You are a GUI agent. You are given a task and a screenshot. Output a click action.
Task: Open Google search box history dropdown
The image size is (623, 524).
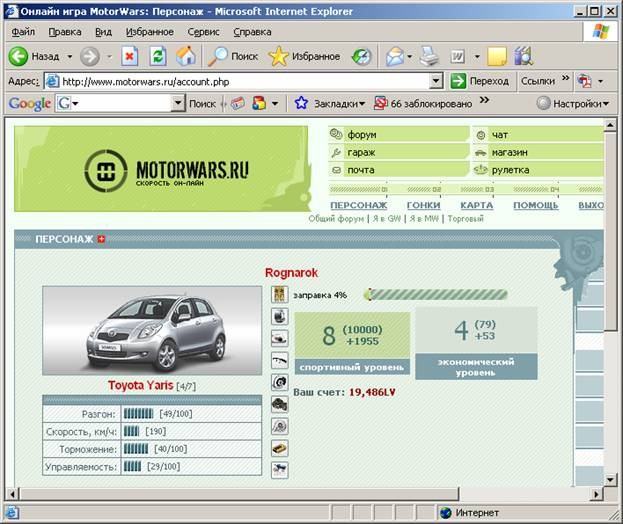click(x=178, y=104)
